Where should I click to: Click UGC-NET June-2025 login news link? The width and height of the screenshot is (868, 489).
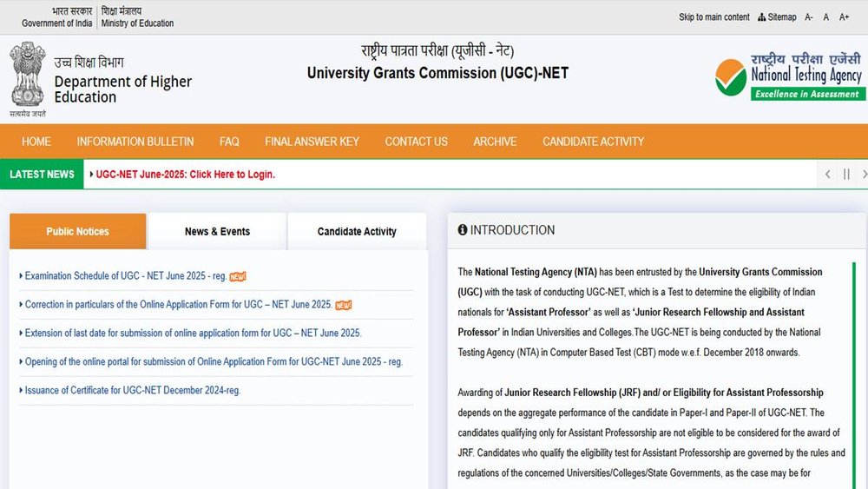[185, 175]
